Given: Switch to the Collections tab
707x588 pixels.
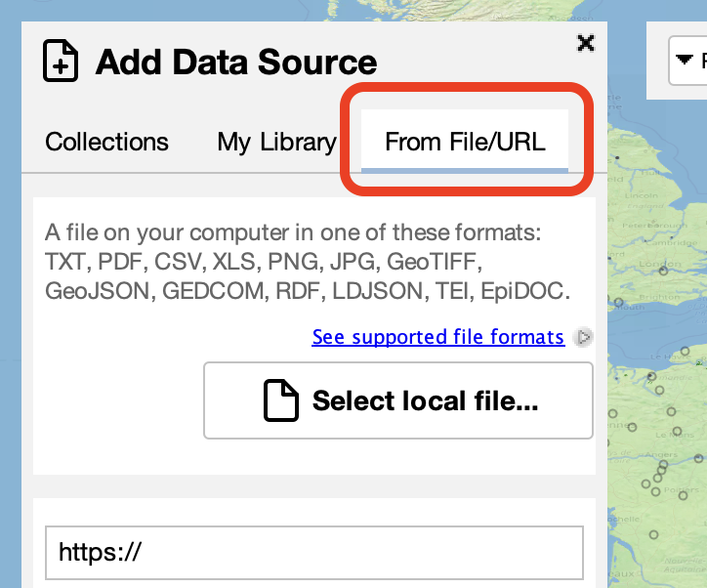Looking at the screenshot, I should [x=107, y=142].
